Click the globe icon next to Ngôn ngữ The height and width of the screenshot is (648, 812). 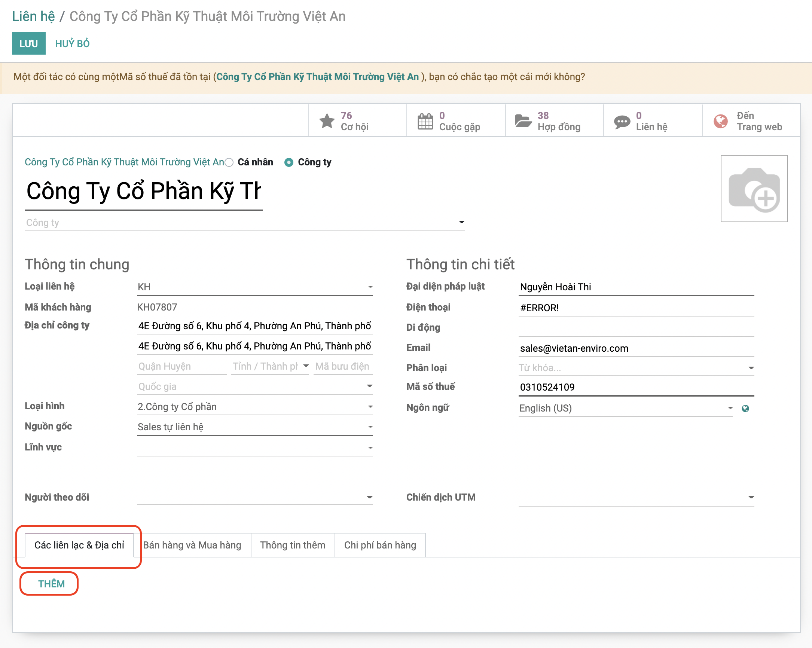click(745, 409)
